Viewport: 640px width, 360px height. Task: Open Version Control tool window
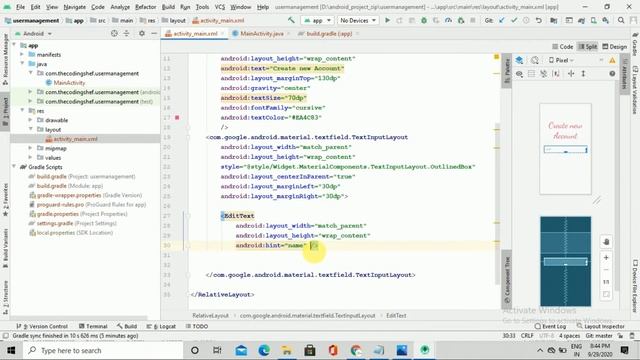click(42, 326)
